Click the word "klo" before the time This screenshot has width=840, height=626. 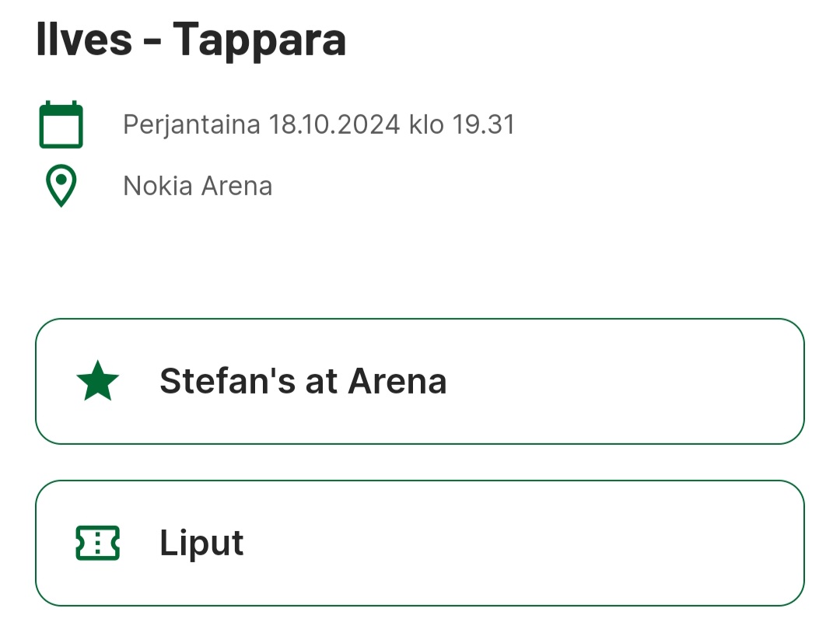click(x=426, y=124)
